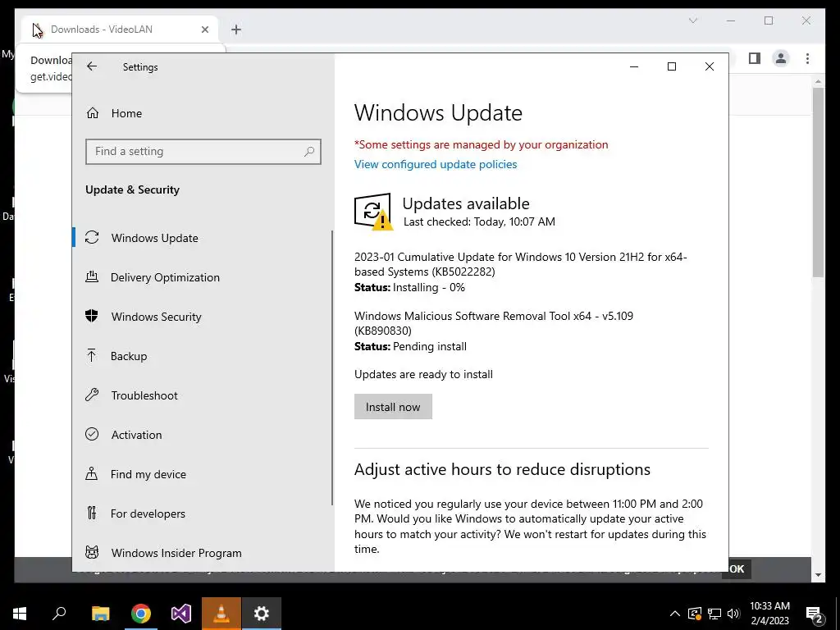
Task: Open Chrome profile avatar menu
Action: pyautogui.click(x=781, y=58)
